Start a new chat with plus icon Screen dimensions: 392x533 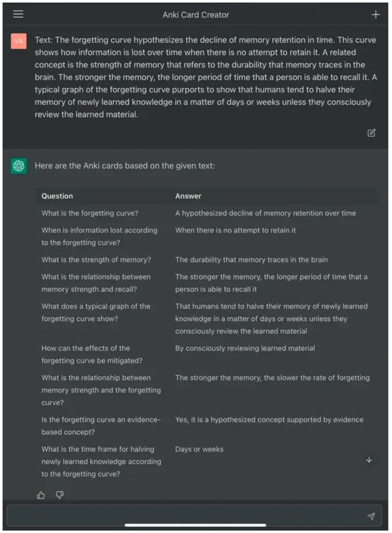(375, 15)
